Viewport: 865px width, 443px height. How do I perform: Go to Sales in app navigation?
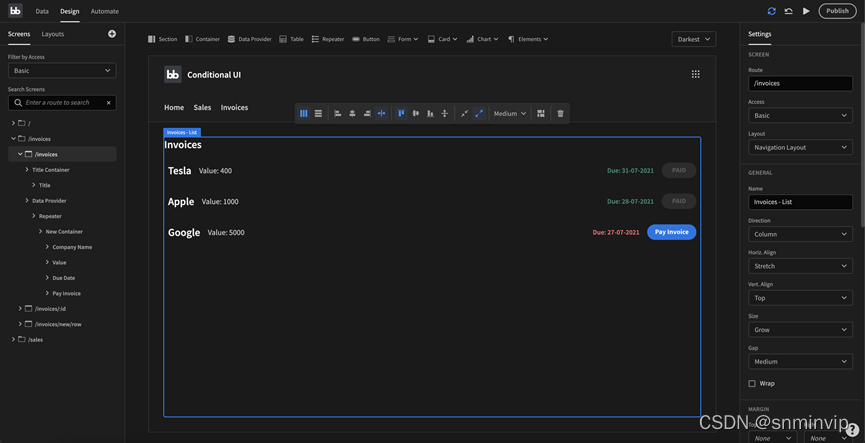click(x=202, y=108)
